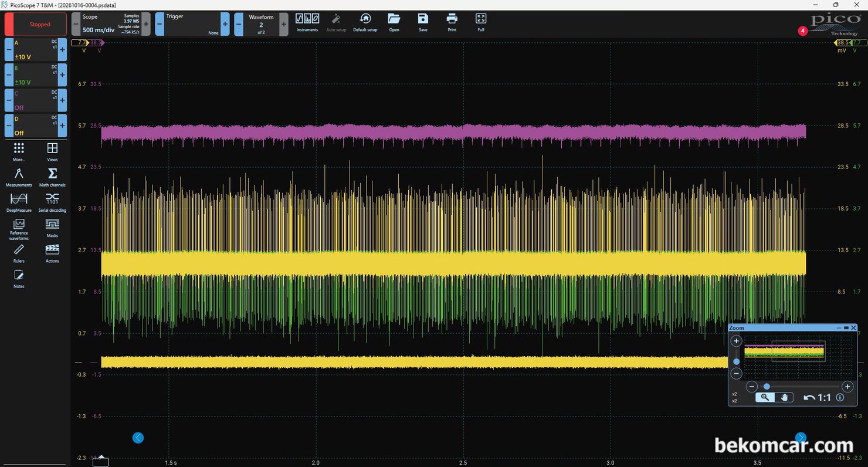The width and height of the screenshot is (868, 467).
Task: Open the Actions tool
Action: [52, 253]
